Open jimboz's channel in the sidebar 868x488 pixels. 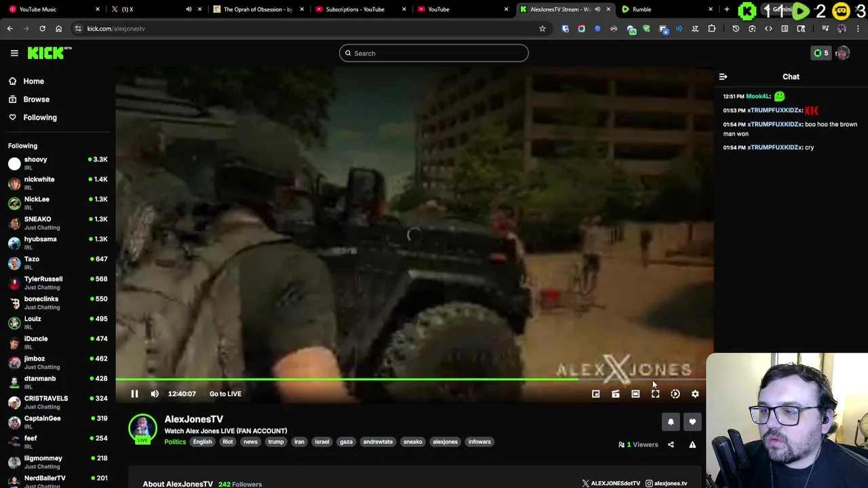click(x=58, y=363)
